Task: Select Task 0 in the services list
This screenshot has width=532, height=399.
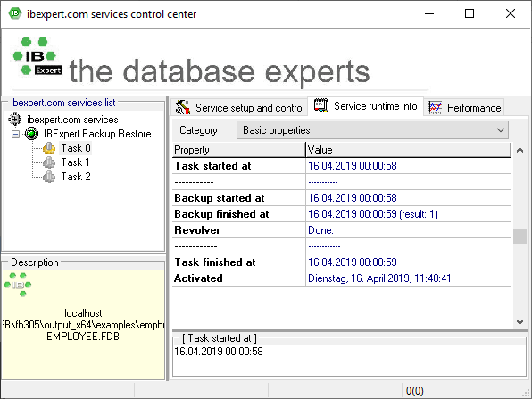Action: (x=76, y=148)
